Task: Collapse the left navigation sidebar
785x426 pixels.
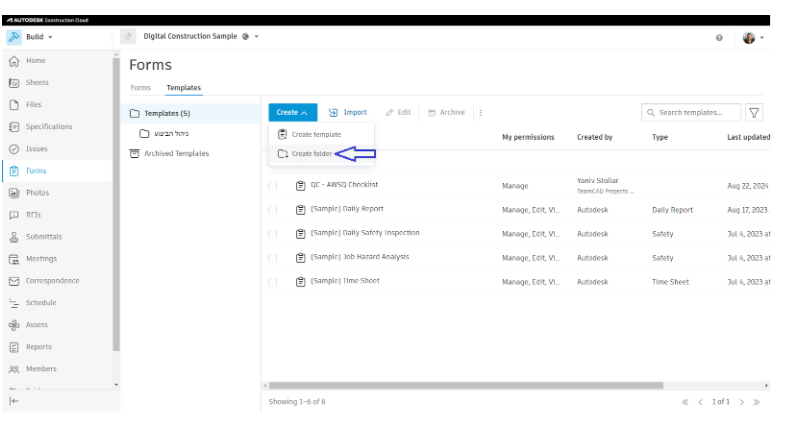Action: [x=14, y=401]
